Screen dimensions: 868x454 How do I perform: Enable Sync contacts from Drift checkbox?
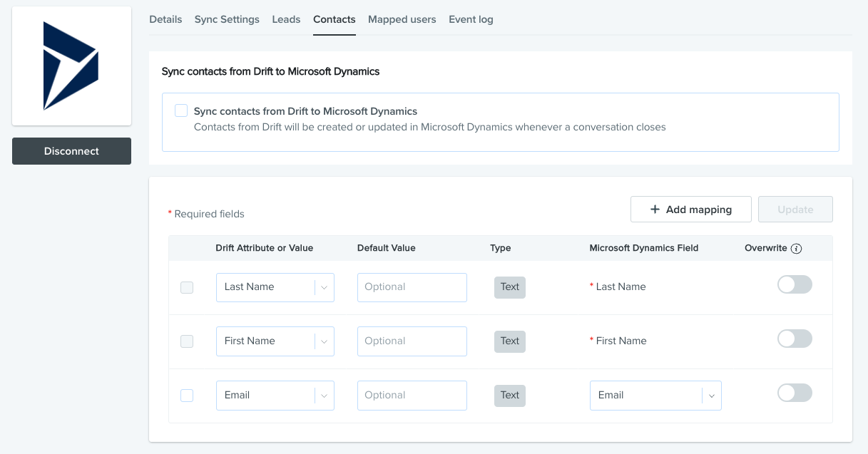tap(181, 110)
